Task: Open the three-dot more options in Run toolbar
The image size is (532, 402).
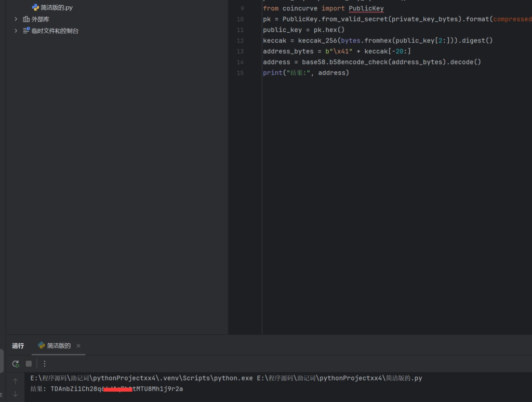Action: point(45,364)
